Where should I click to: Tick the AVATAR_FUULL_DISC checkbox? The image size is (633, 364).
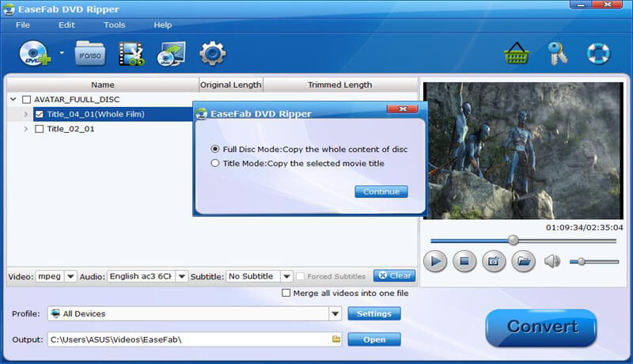[x=27, y=99]
